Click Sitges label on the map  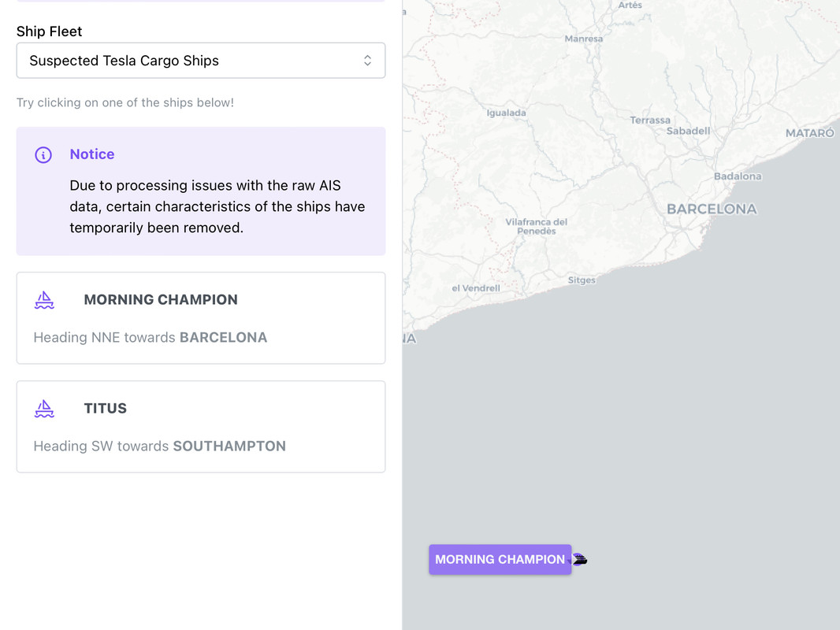(582, 280)
